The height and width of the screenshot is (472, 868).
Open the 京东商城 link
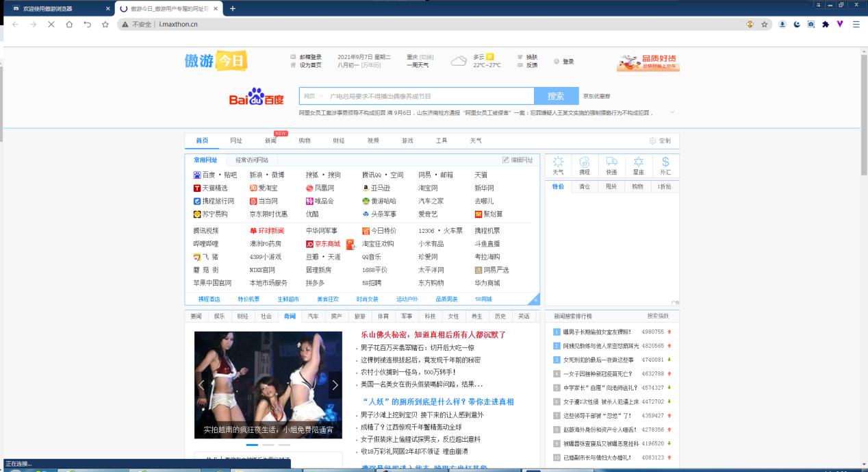(x=327, y=244)
